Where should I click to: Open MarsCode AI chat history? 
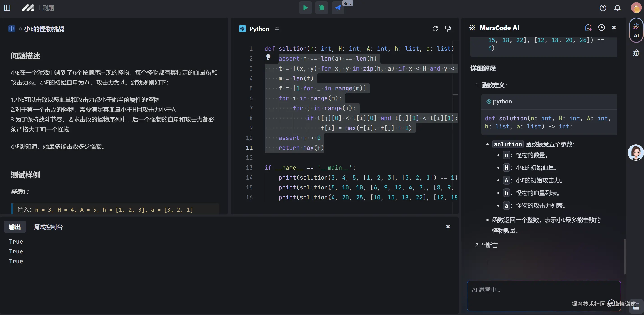click(601, 27)
